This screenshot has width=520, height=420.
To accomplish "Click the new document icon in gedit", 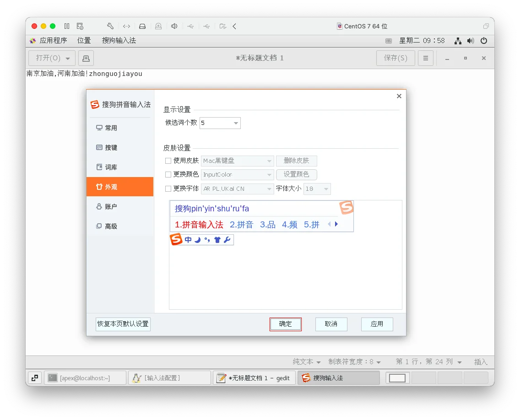I will [86, 59].
